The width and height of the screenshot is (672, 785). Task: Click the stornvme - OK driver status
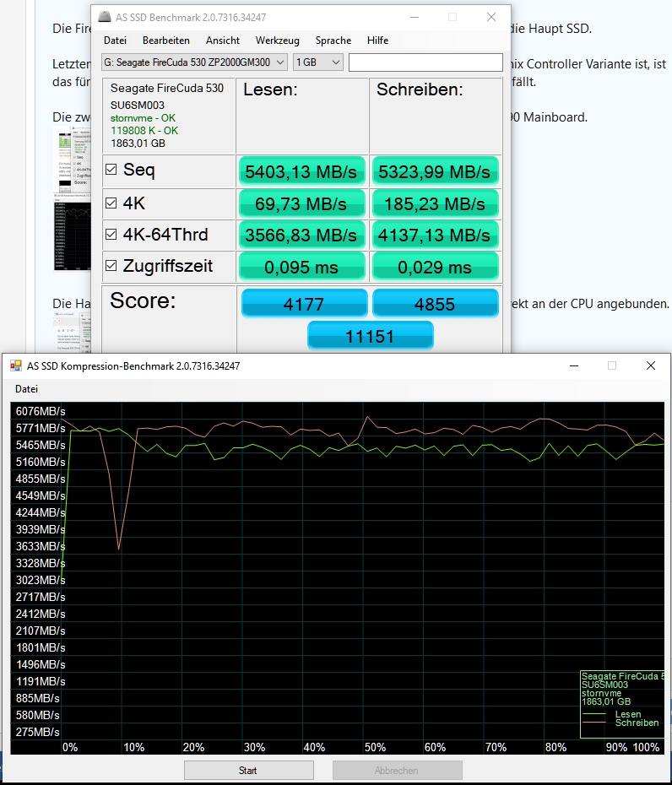pos(143,118)
